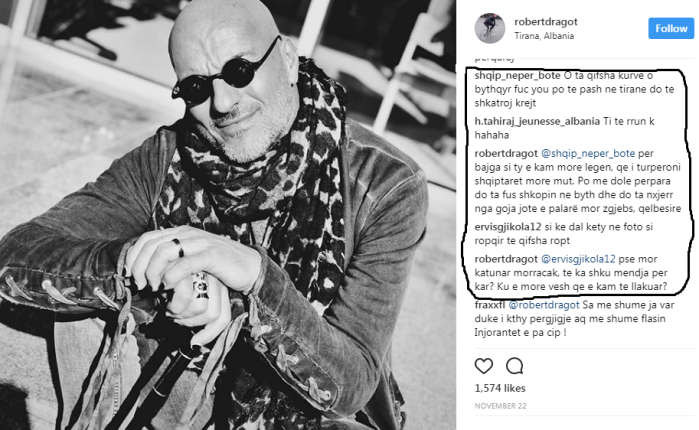Open commenter shqip_neper_bote's profile
This screenshot has height=430, width=699.
517,76
